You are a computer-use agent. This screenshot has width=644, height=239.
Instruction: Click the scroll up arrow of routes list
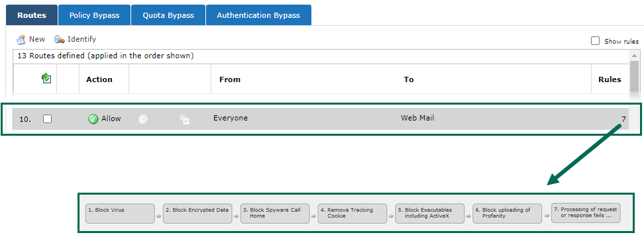635,56
